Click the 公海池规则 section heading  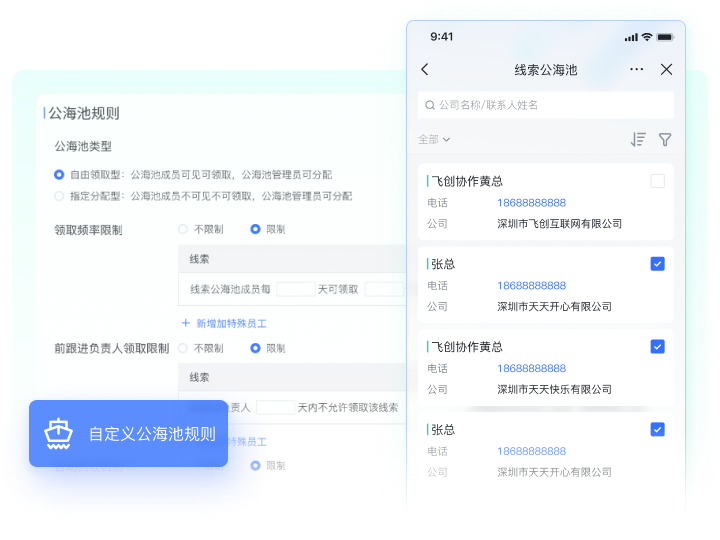click(84, 113)
